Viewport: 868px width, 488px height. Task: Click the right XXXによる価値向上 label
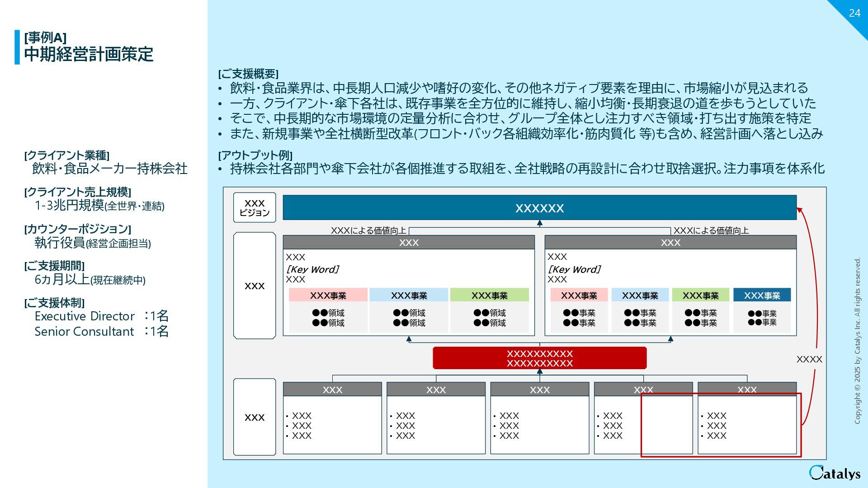(x=711, y=230)
